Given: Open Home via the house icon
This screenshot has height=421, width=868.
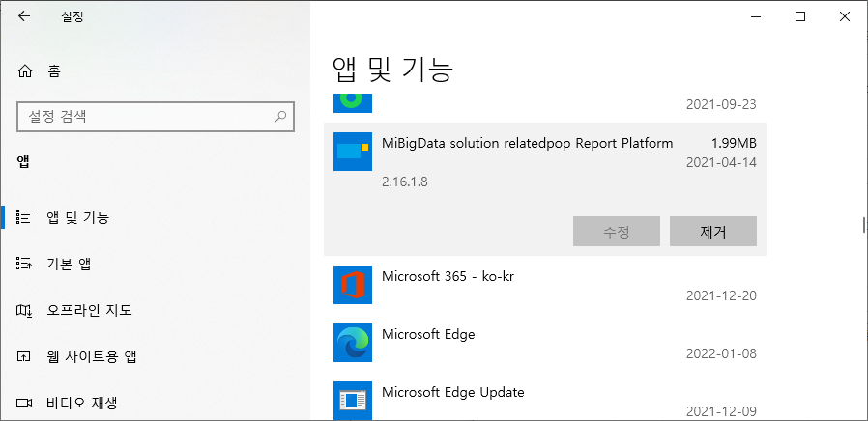Looking at the screenshot, I should [25, 71].
